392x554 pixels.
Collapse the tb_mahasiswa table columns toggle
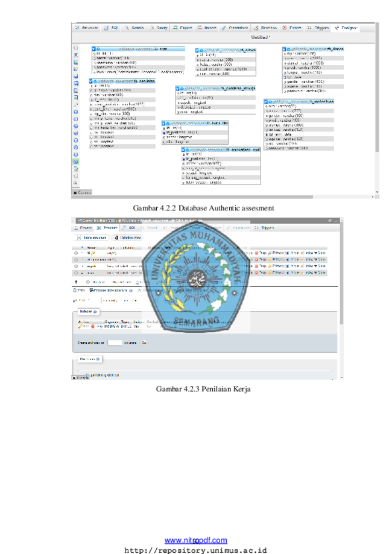pos(266,101)
